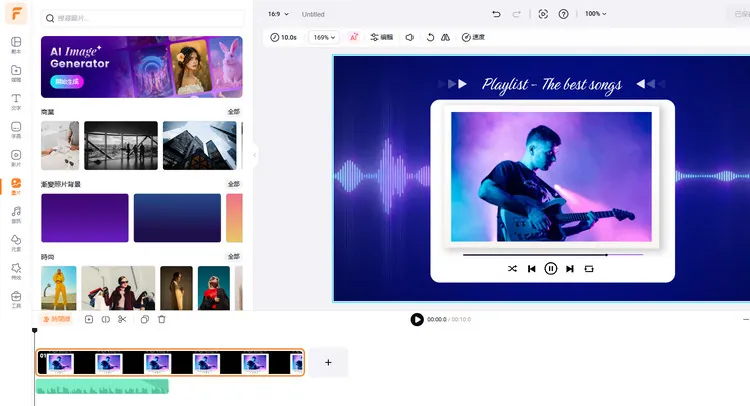Click the previous-track icon in canvas player
The image size is (750, 406).
[x=531, y=269]
